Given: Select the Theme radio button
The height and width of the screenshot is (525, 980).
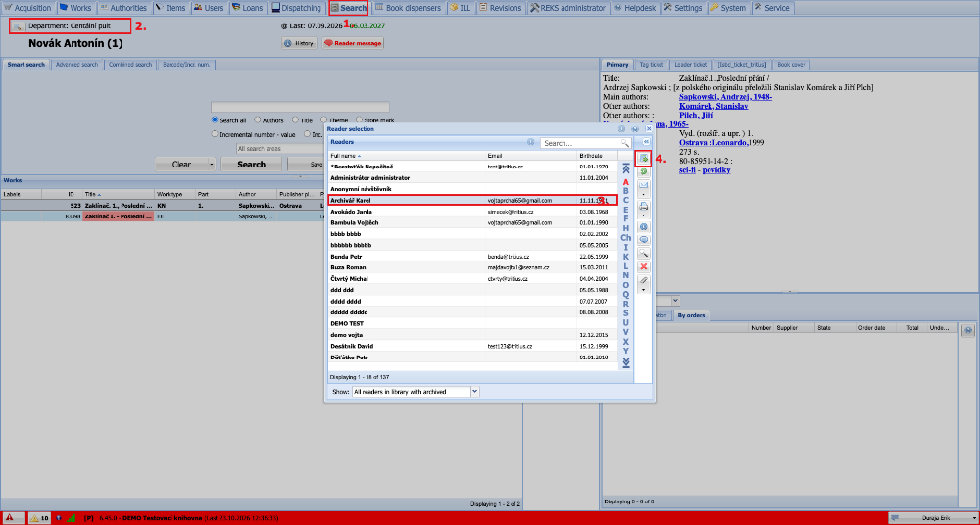Looking at the screenshot, I should 323,120.
